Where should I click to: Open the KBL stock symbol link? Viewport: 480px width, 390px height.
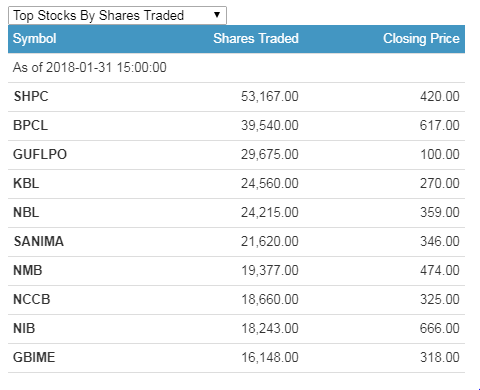26,184
